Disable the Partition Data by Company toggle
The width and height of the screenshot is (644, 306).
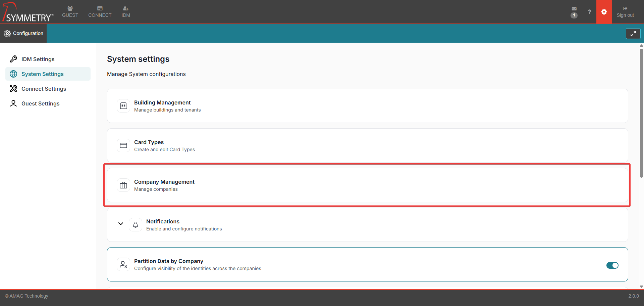[x=612, y=265]
